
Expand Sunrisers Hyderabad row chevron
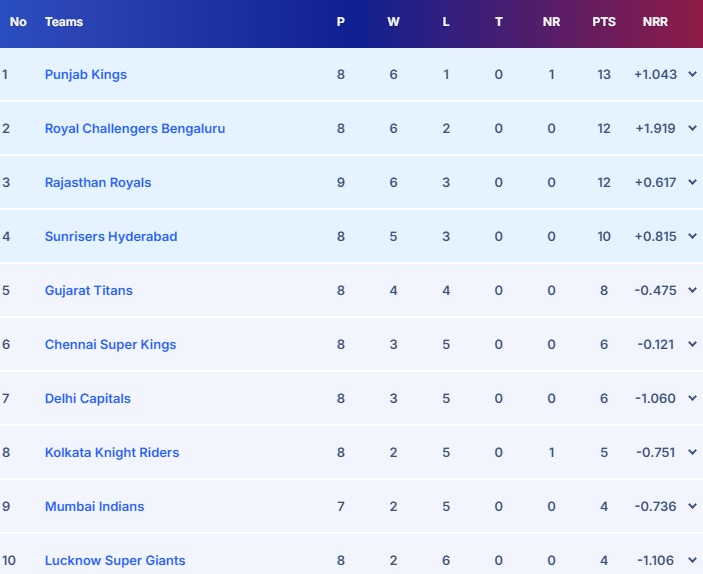point(692,237)
